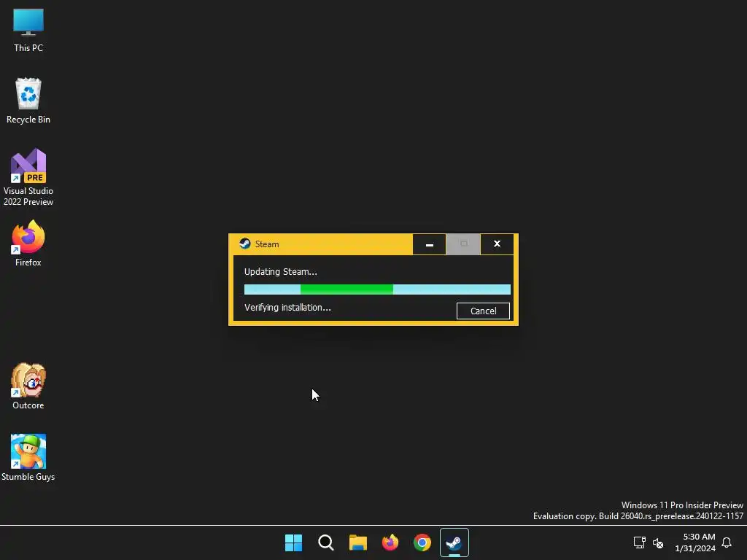Image resolution: width=747 pixels, height=560 pixels.
Task: Click the Steam update progress bar
Action: pyautogui.click(x=377, y=289)
